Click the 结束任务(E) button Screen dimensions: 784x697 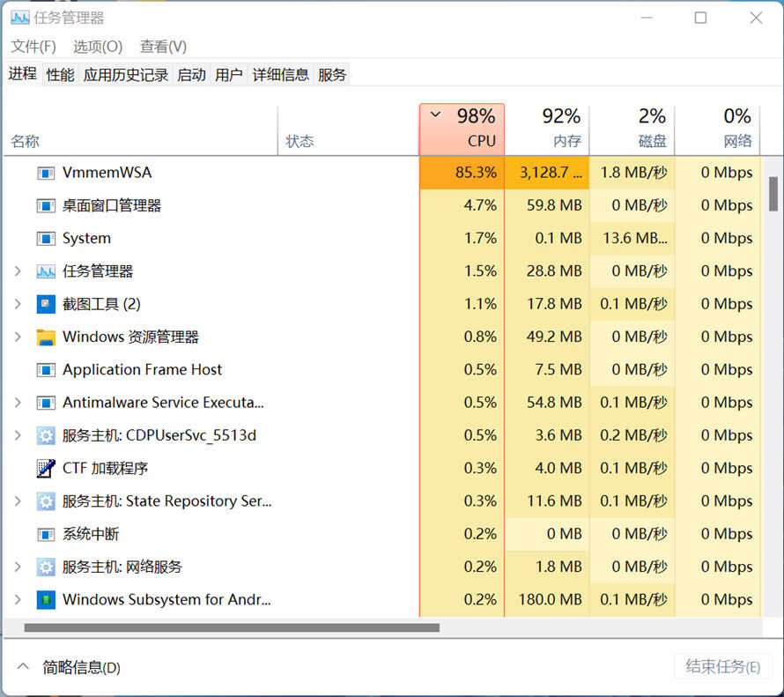[x=723, y=667]
